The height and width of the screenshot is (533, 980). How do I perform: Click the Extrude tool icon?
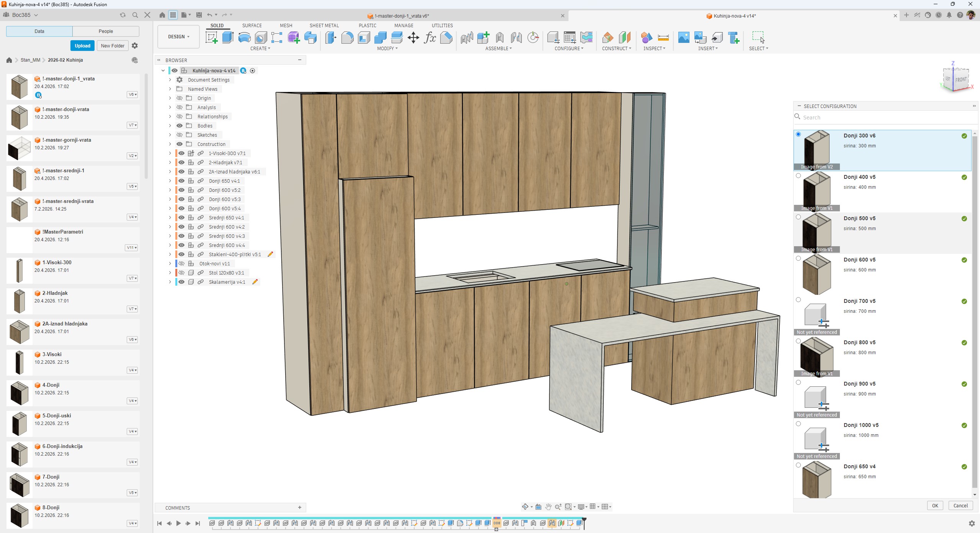pyautogui.click(x=228, y=38)
